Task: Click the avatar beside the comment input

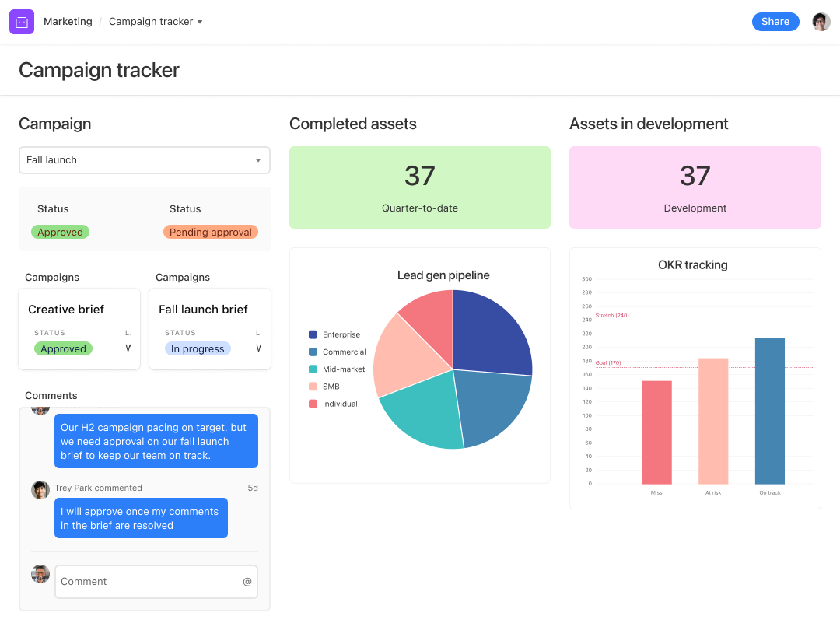Action: pos(40,573)
